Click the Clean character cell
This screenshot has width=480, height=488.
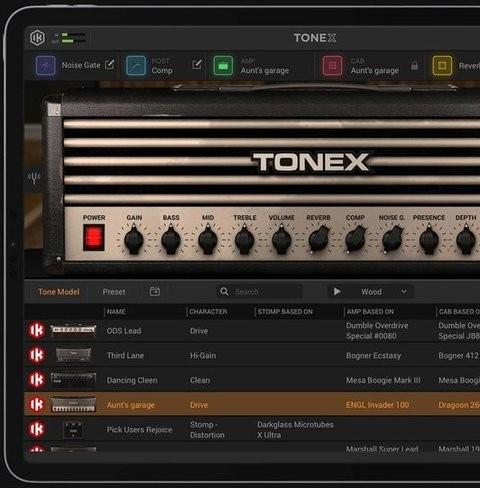coord(200,380)
